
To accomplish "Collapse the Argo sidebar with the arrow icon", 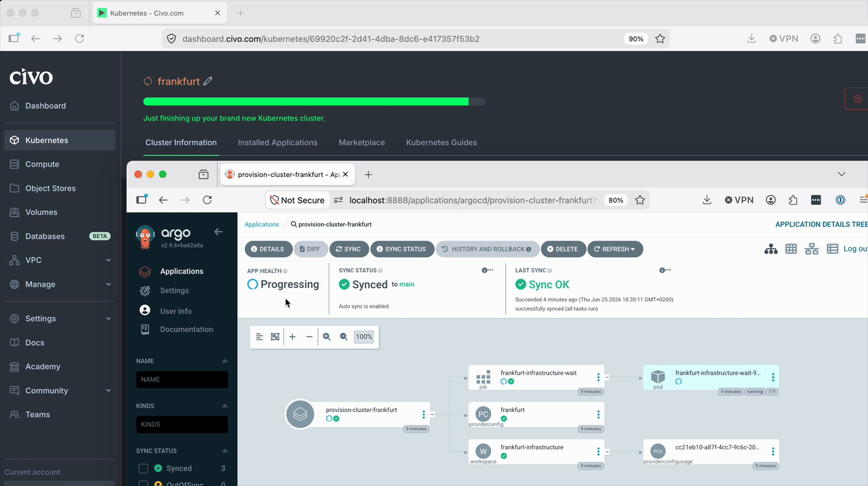I will click(x=218, y=232).
